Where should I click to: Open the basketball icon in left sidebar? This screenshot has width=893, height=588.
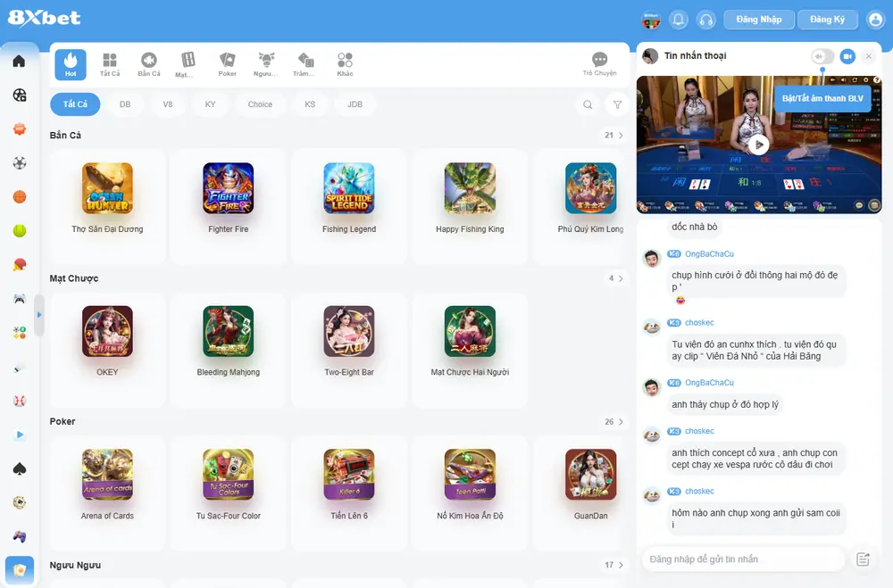pyautogui.click(x=20, y=197)
